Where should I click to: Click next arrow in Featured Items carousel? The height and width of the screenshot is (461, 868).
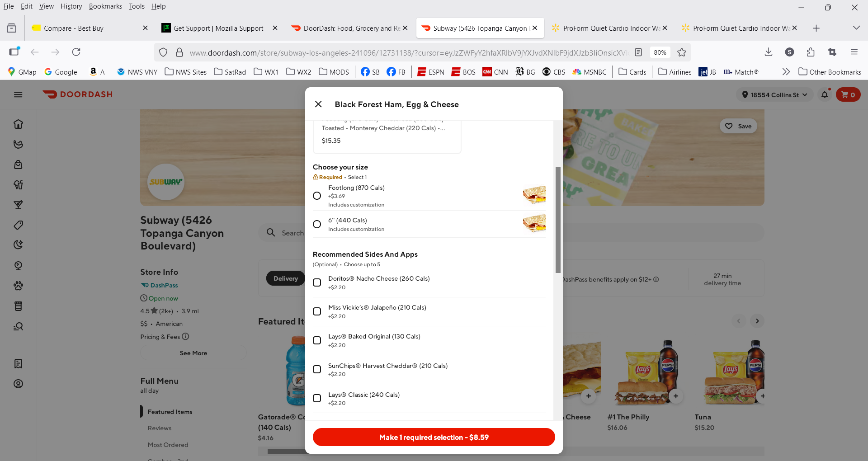click(x=757, y=321)
